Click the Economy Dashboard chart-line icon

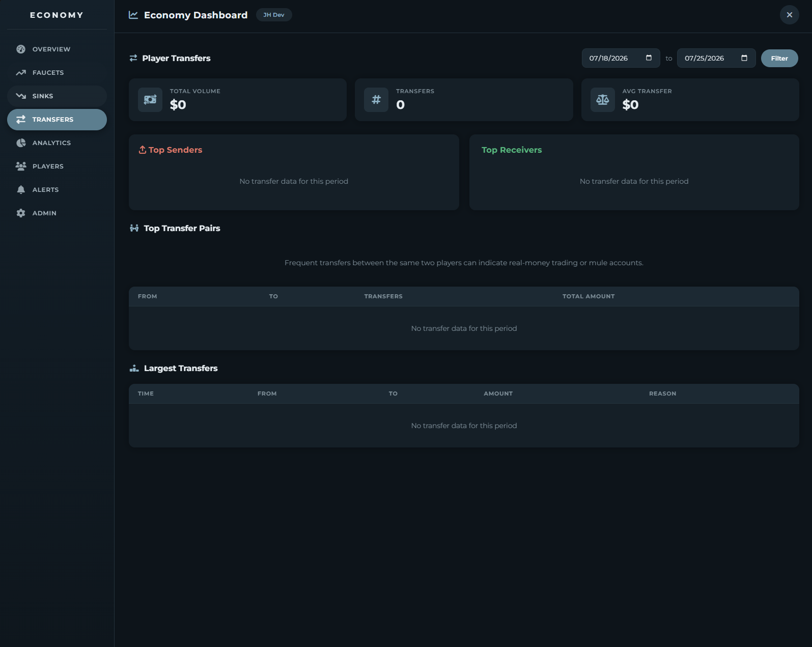133,15
